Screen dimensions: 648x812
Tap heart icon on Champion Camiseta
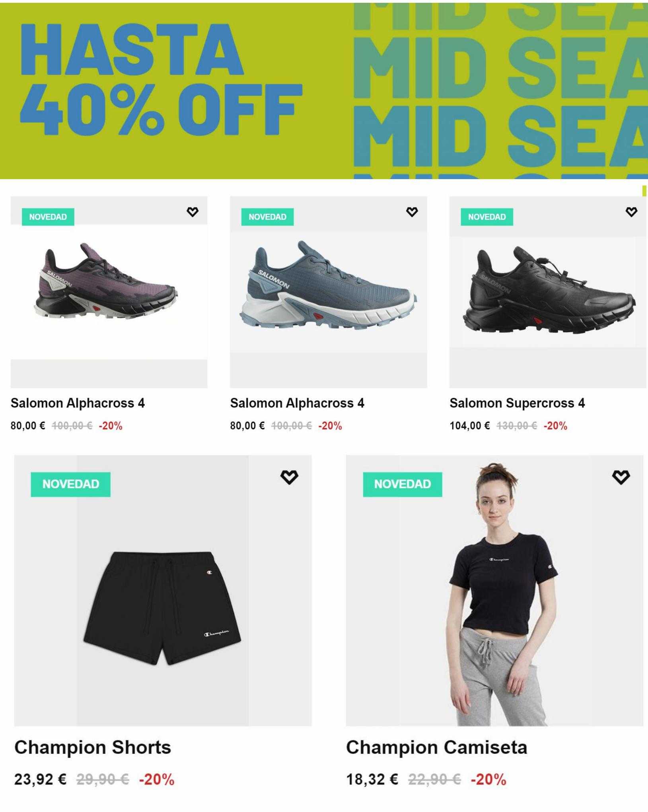click(621, 477)
